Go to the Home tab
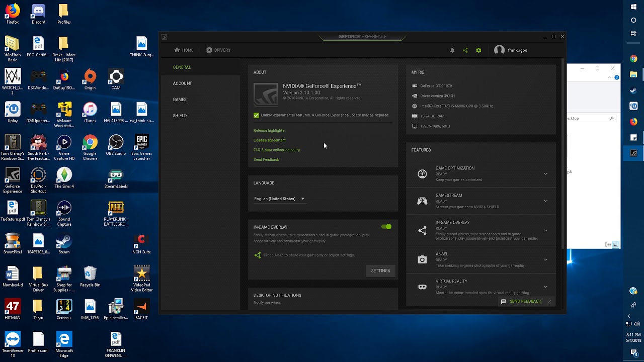The width and height of the screenshot is (644, 362). click(184, 50)
